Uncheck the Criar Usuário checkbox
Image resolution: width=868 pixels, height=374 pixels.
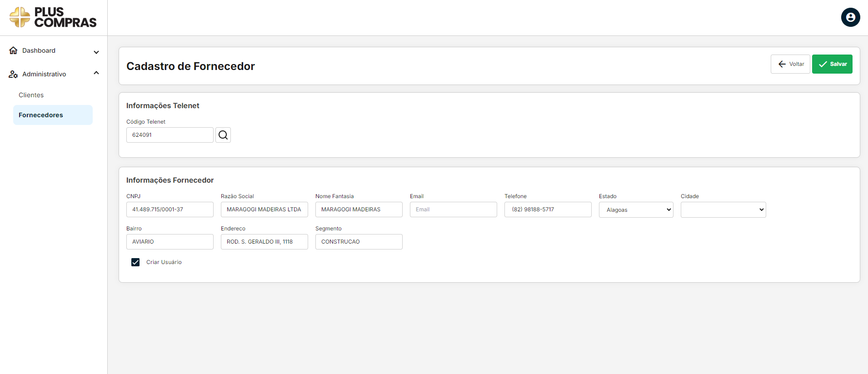[135, 262]
